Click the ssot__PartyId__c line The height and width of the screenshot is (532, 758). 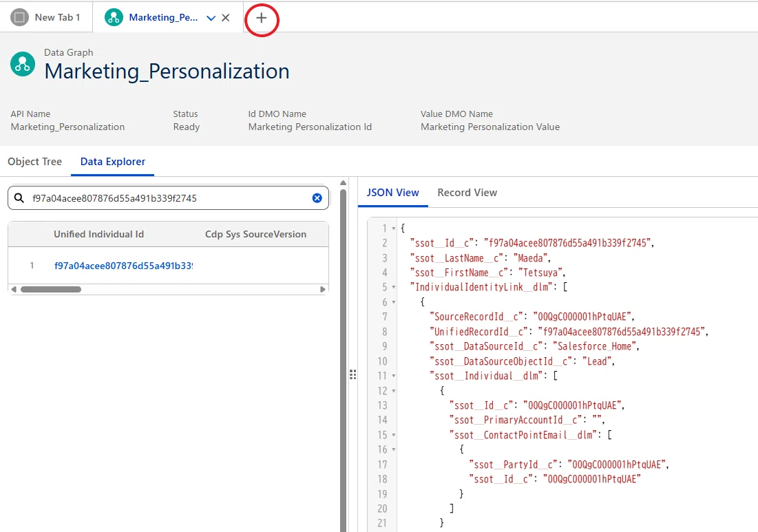tap(569, 465)
